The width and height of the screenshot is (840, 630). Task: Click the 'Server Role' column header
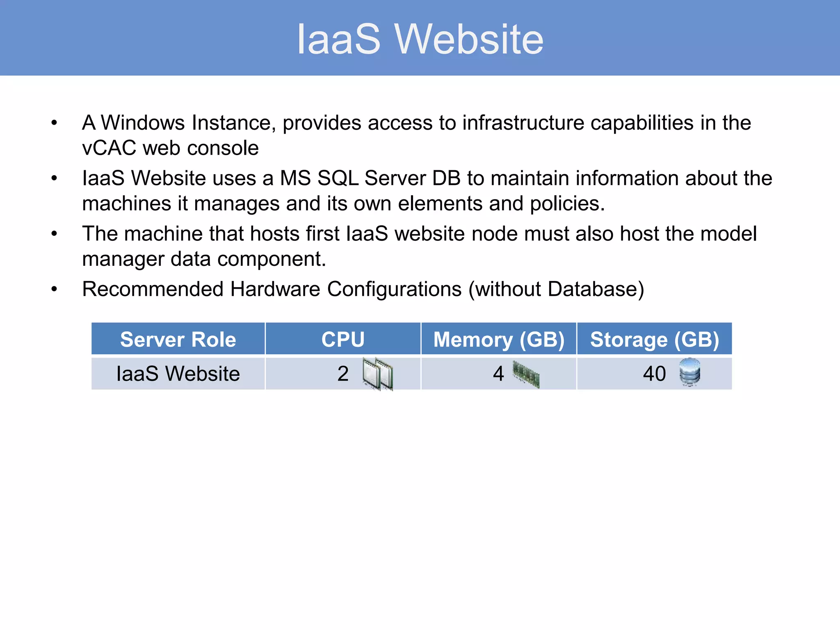178,339
